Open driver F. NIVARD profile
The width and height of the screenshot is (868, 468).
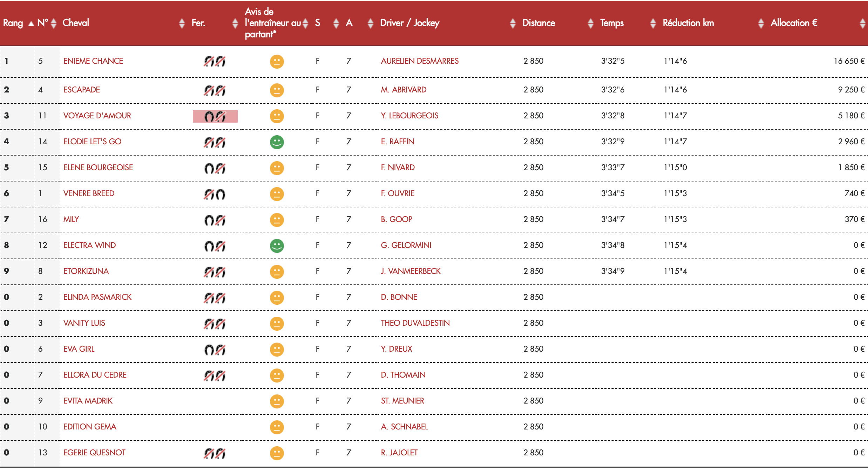click(x=398, y=167)
